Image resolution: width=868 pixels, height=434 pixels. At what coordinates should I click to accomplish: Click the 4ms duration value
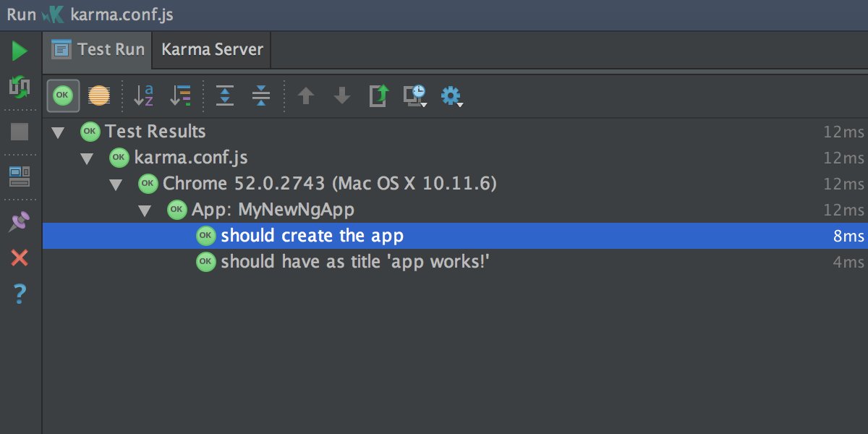848,263
